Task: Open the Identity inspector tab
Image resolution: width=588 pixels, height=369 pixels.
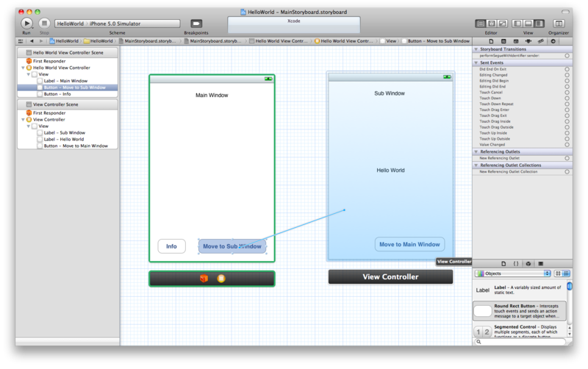Action: click(516, 41)
